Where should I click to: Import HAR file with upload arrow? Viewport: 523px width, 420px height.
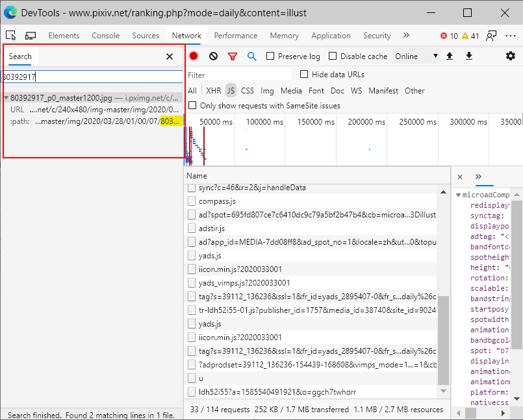tap(450, 56)
